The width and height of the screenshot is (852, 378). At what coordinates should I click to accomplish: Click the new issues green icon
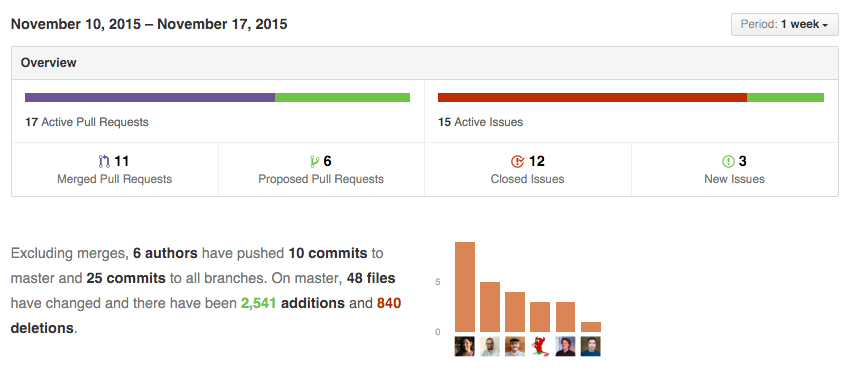[x=728, y=161]
